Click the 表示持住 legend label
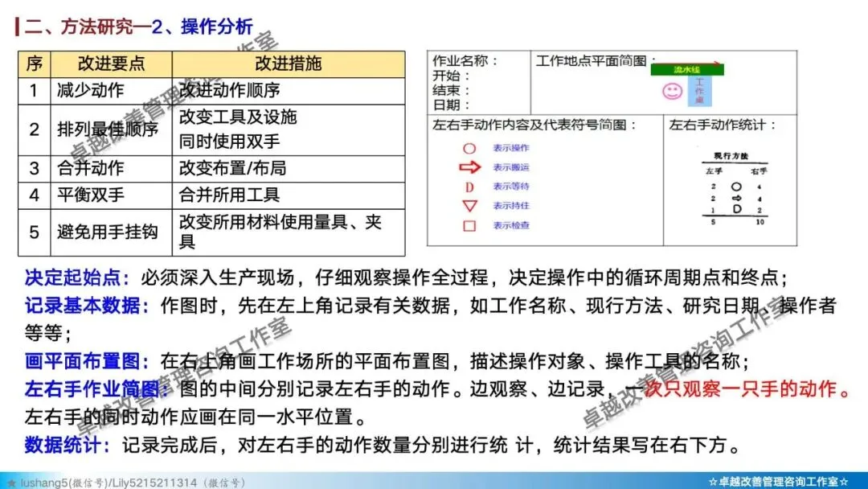 pyautogui.click(x=511, y=205)
